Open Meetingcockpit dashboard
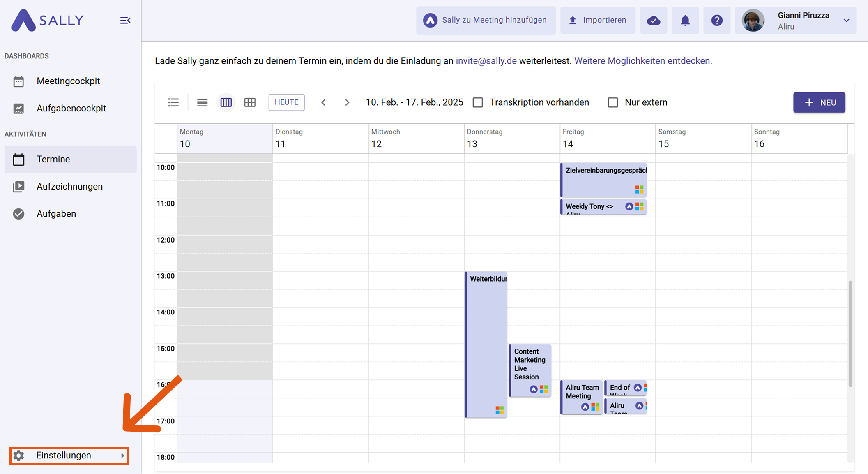This screenshot has width=868, height=474. pos(68,81)
